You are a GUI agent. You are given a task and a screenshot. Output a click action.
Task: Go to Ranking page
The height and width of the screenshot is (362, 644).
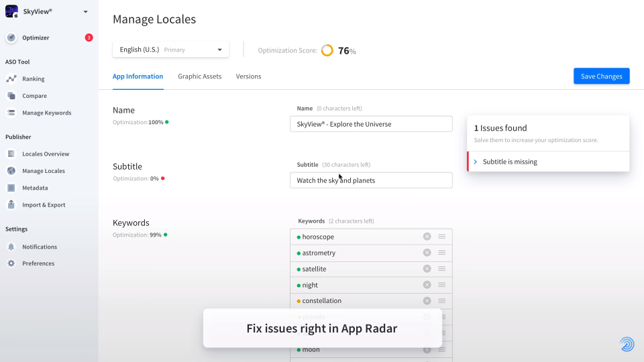click(x=34, y=79)
